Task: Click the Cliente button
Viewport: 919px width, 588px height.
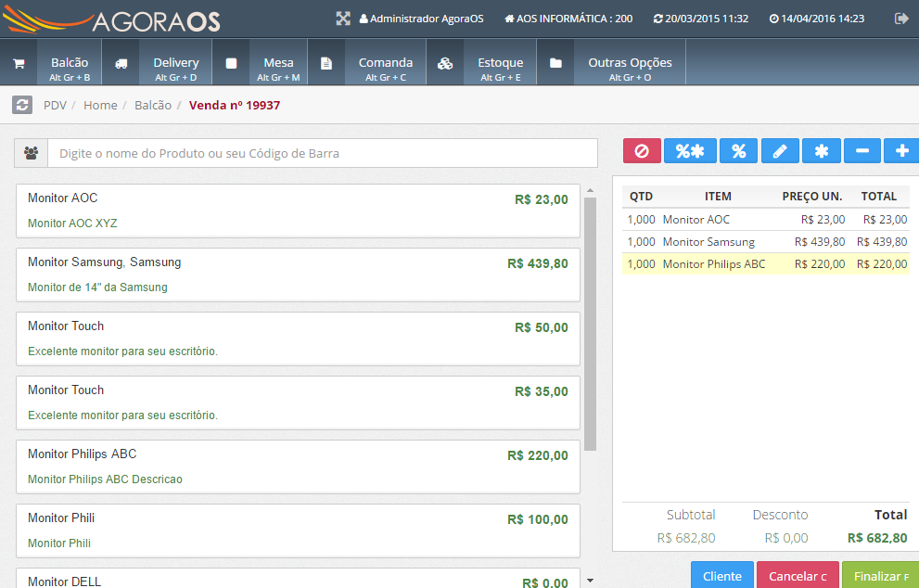Action: (x=722, y=575)
